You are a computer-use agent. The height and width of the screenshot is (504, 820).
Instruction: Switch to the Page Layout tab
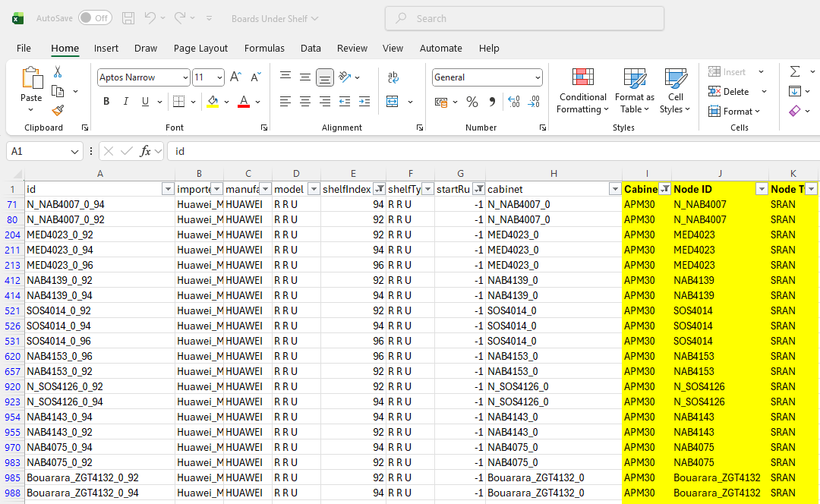pos(200,48)
